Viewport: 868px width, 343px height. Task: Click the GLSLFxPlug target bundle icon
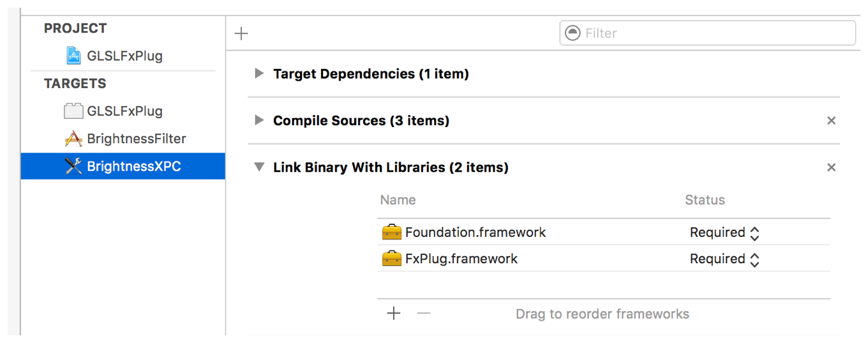[74, 111]
